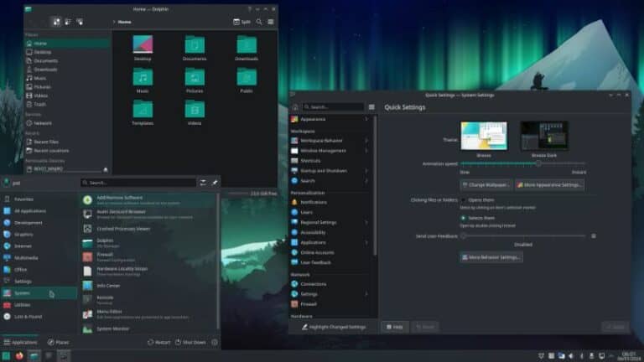Open Recent Files in Dolphin sidebar
This screenshot has width=644, height=362.
tap(67, 142)
